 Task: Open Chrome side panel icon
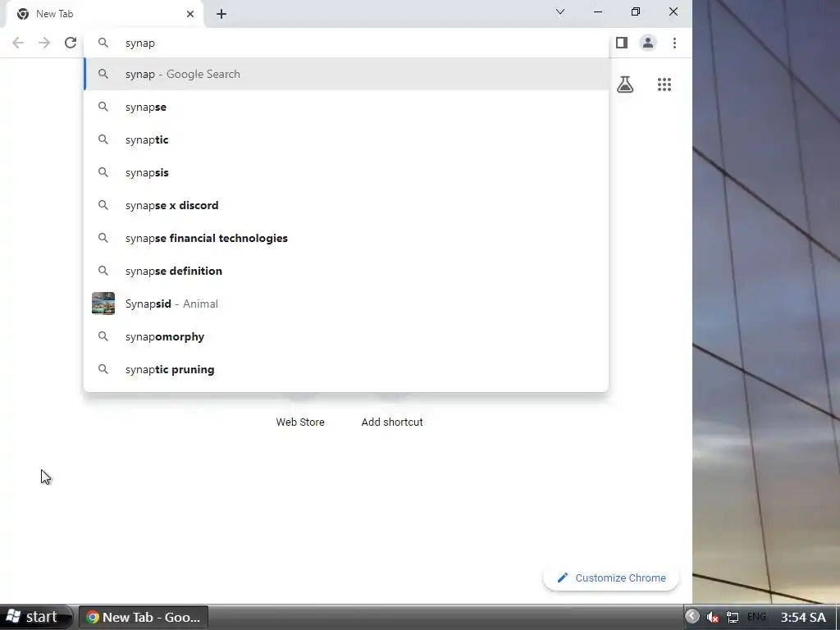point(622,43)
